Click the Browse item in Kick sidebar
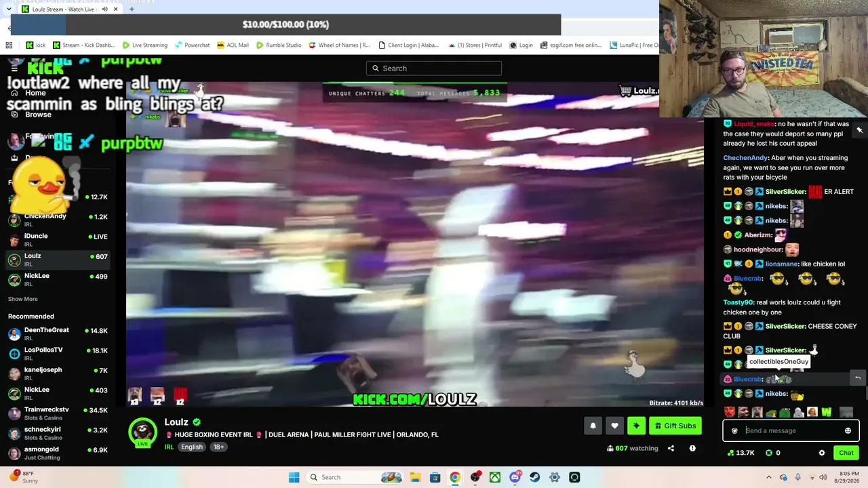 click(x=38, y=115)
